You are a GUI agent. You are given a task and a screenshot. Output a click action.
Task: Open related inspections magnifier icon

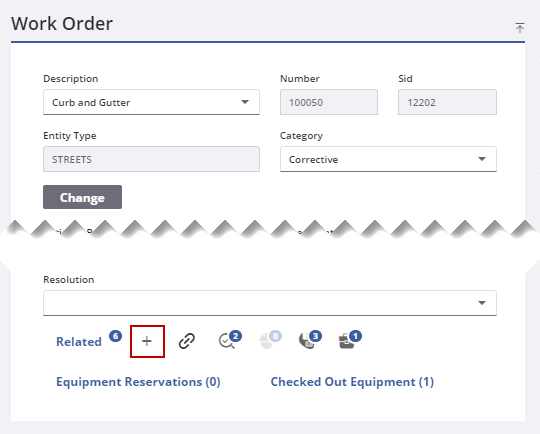click(230, 340)
